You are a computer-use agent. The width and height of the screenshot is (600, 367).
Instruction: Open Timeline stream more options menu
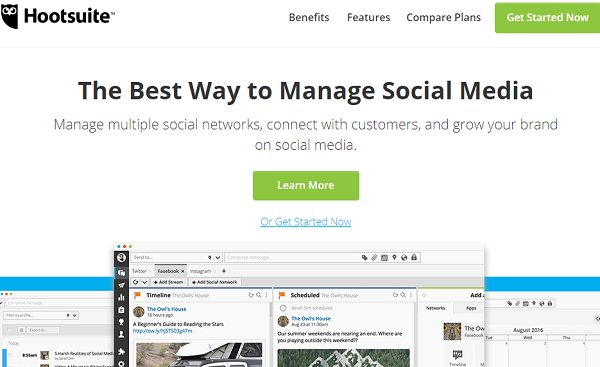267,295
